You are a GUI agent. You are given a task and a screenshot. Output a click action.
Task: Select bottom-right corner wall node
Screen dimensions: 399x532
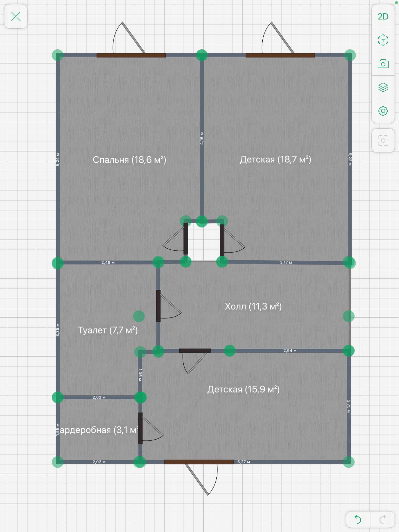point(349,462)
